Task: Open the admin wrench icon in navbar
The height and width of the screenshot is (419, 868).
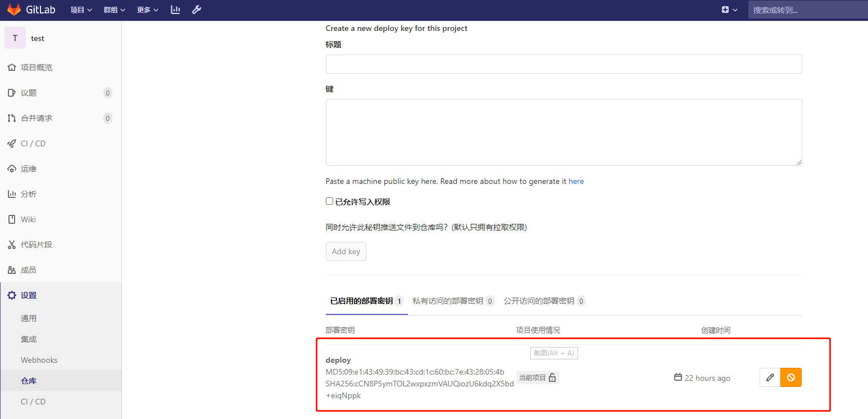Action: pos(197,10)
